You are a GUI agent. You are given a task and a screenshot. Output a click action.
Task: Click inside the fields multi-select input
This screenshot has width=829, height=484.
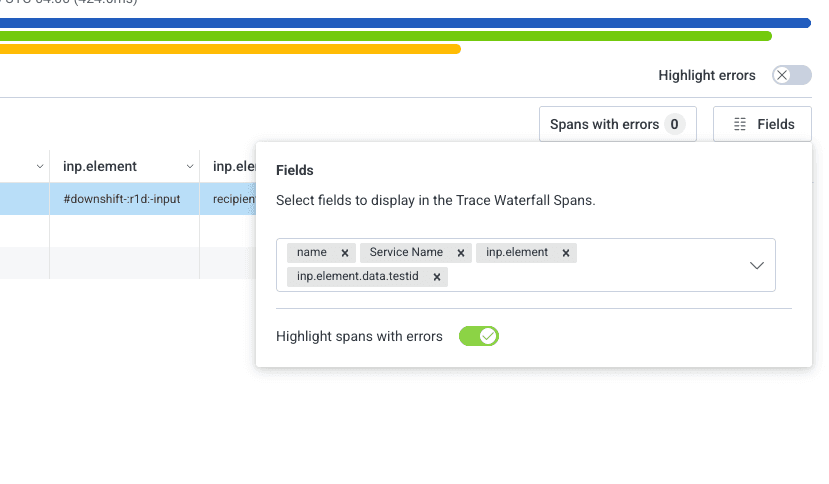(600, 277)
